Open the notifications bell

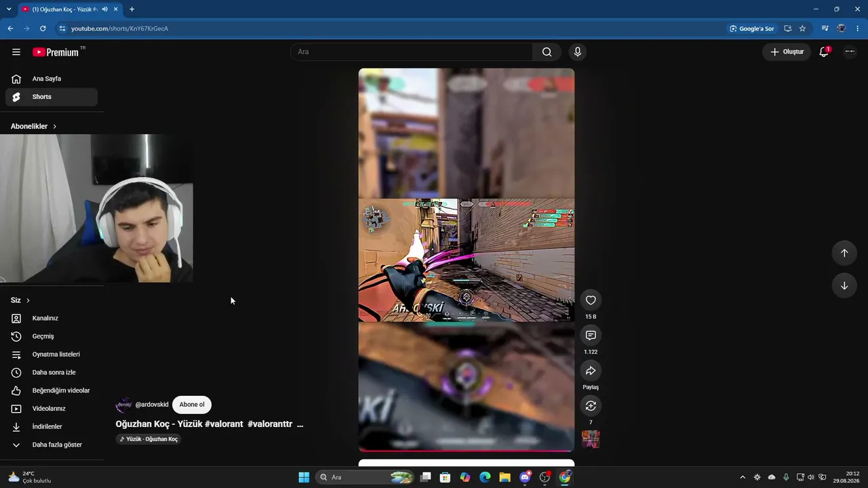824,52
